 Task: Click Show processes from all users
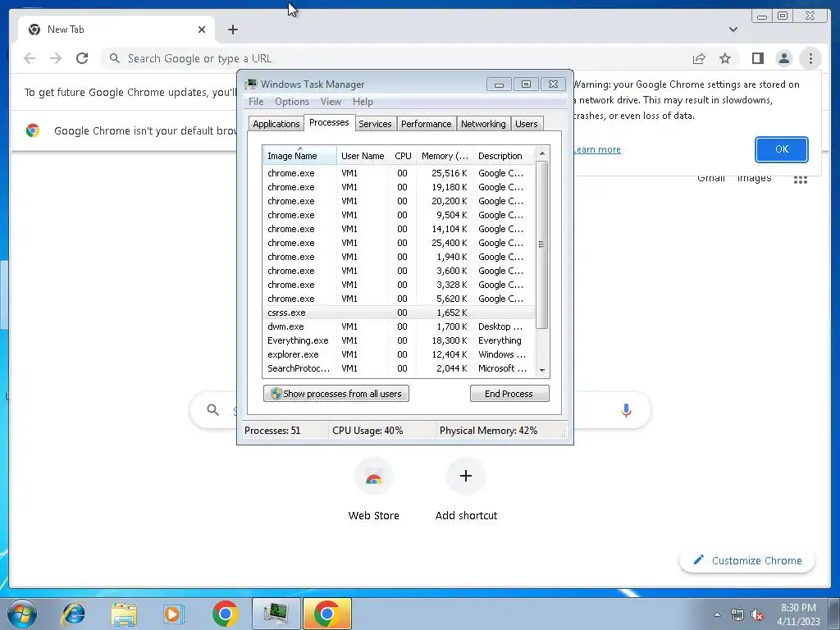point(336,393)
